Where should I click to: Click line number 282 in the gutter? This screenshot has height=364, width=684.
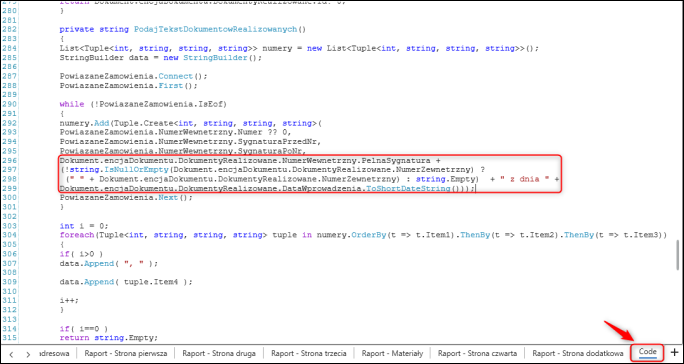(x=10, y=29)
